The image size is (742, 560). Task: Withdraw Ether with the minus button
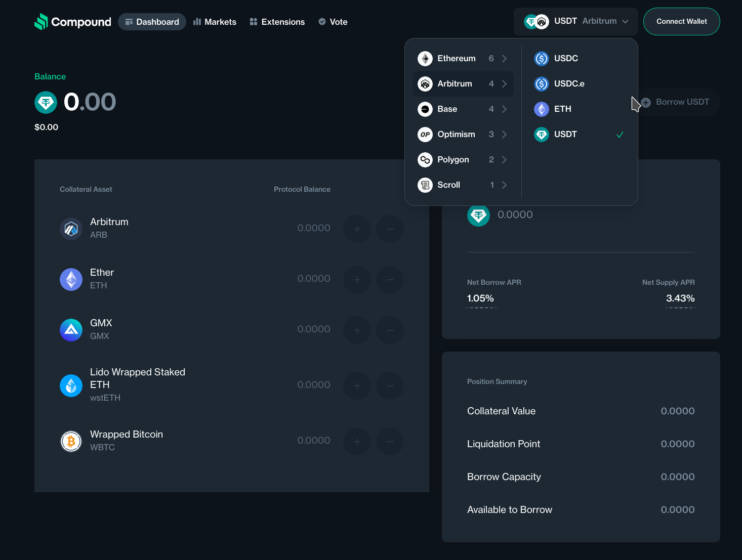390,279
